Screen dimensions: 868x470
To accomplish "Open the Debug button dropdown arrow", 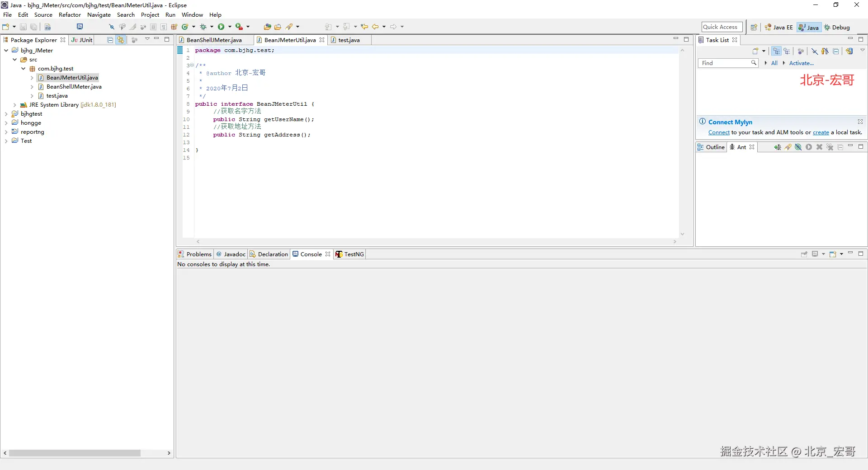I will click(212, 27).
